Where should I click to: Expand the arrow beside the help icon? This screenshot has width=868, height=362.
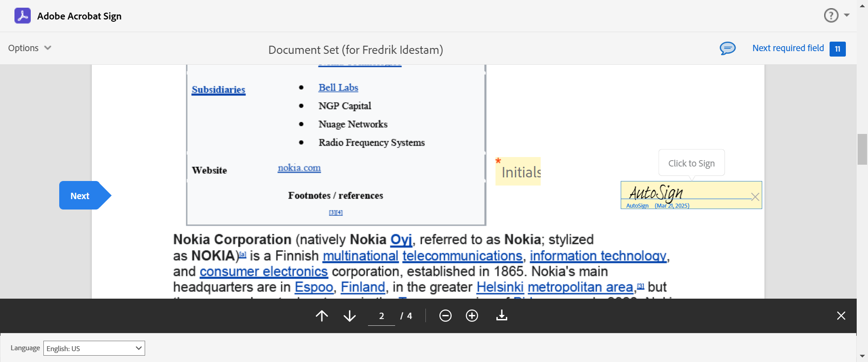(847, 15)
